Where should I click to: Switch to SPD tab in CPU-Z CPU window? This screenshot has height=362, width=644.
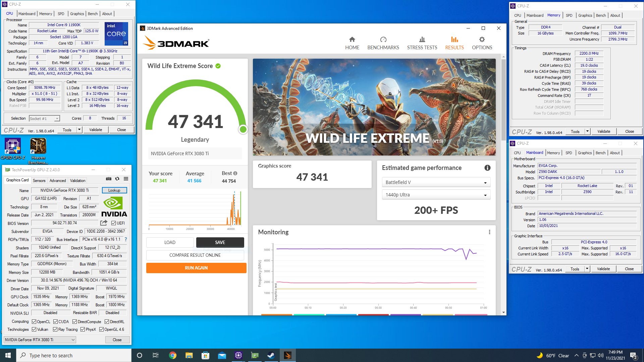pos(61,14)
